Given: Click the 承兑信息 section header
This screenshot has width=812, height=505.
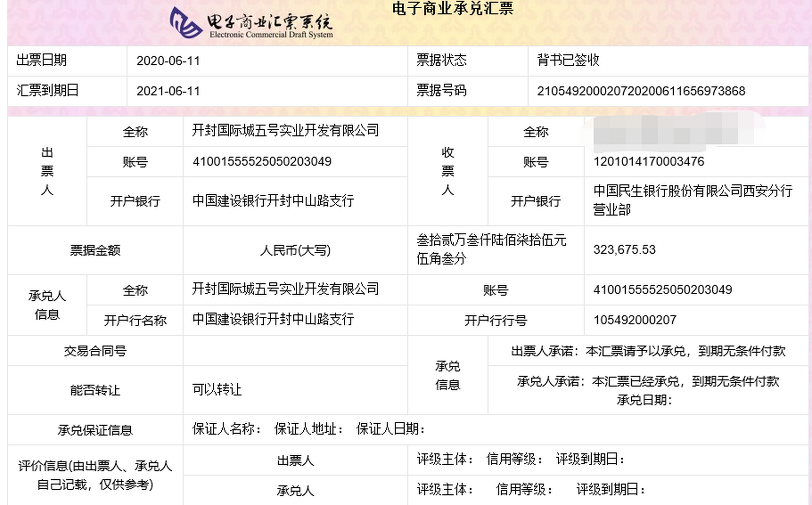Looking at the screenshot, I should pos(448,375).
